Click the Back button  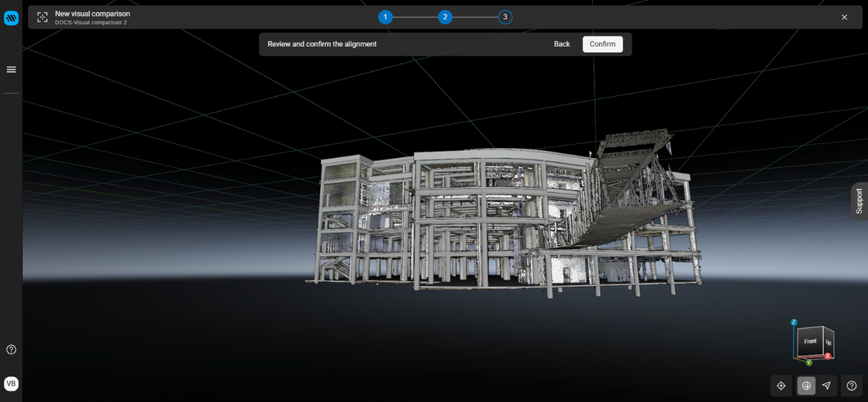point(562,44)
